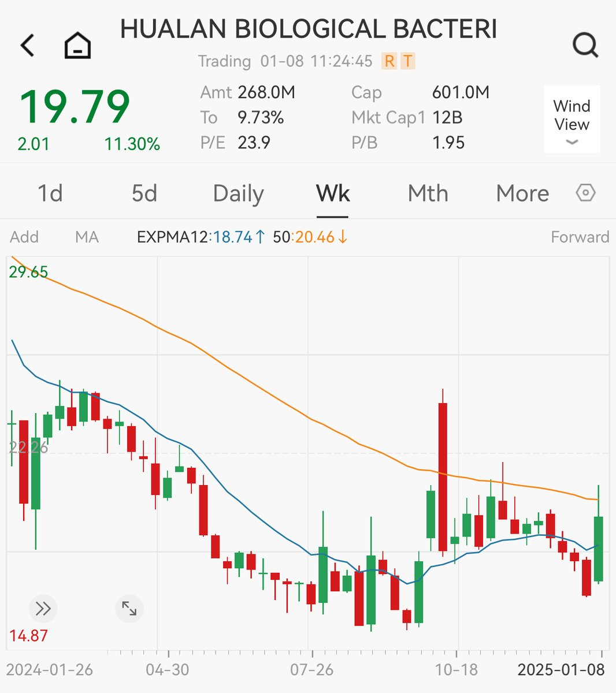Tap the Cap value 601.0M
This screenshot has width=616, height=693.
[x=461, y=92]
